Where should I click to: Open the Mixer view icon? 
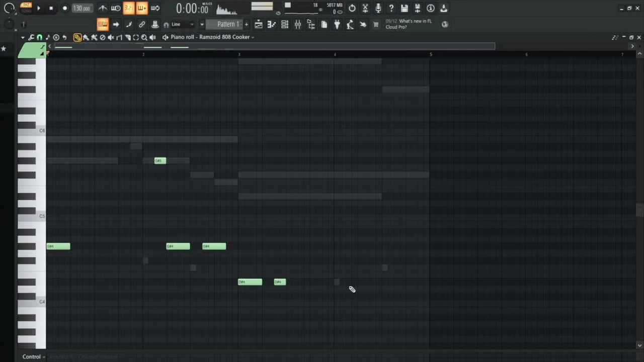(298, 24)
